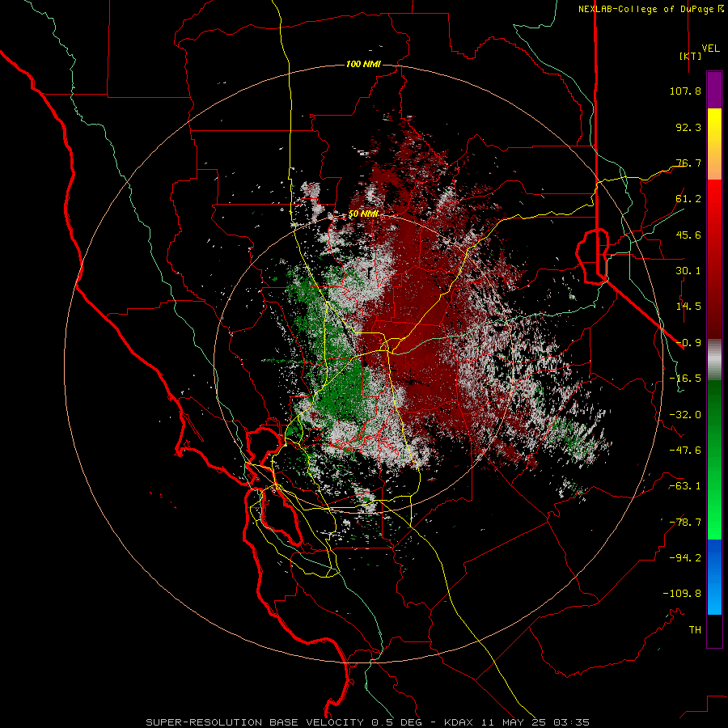Viewport: 728px width, 728px height.
Task: Pick the green segment of the color bar
Action: click(x=714, y=459)
